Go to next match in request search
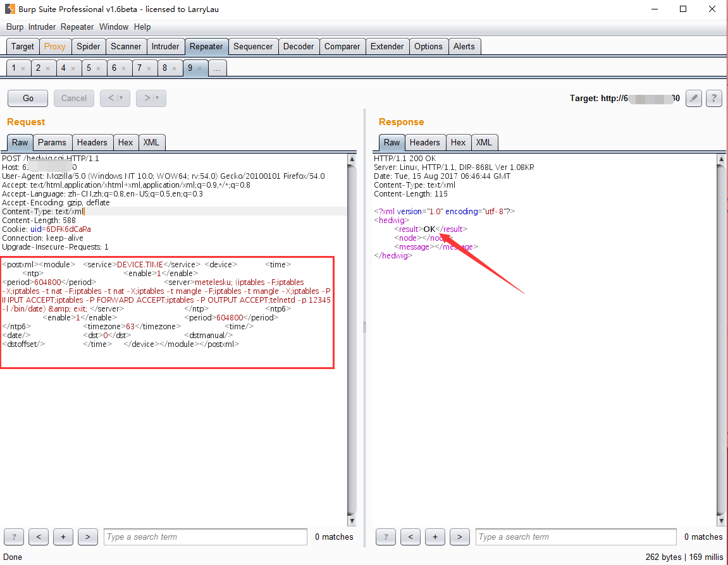 click(88, 537)
